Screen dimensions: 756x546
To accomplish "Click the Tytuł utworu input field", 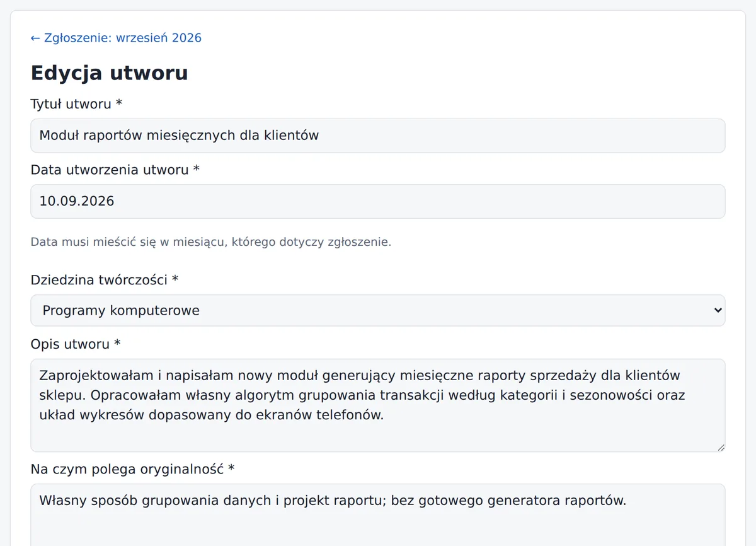I will click(x=378, y=136).
